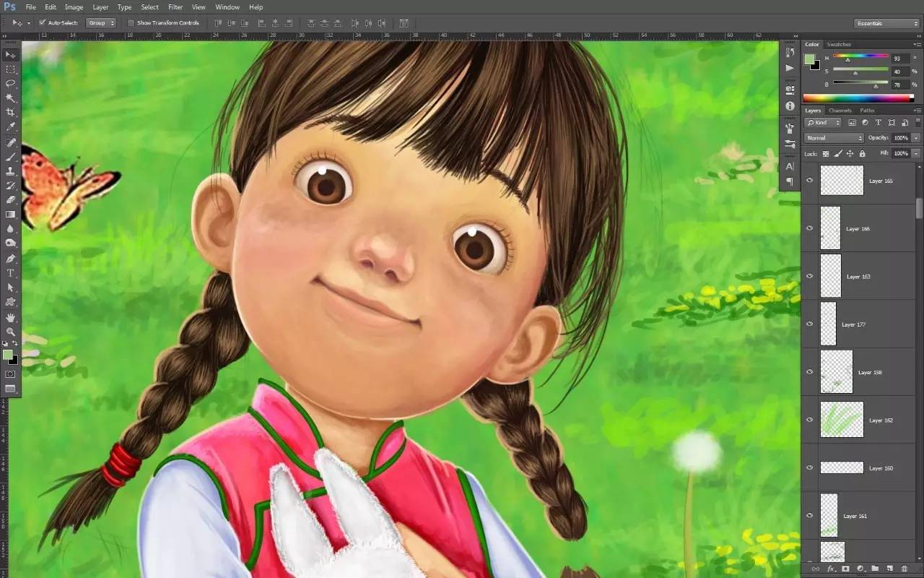Open the Normal blend mode dropdown
The image size is (924, 578).
(x=834, y=138)
